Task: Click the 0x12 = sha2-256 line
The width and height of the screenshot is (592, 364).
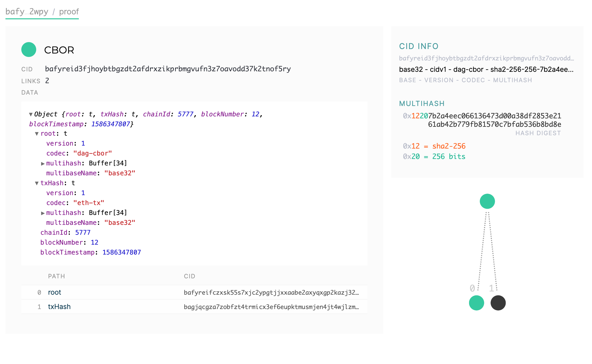Action: (x=434, y=146)
